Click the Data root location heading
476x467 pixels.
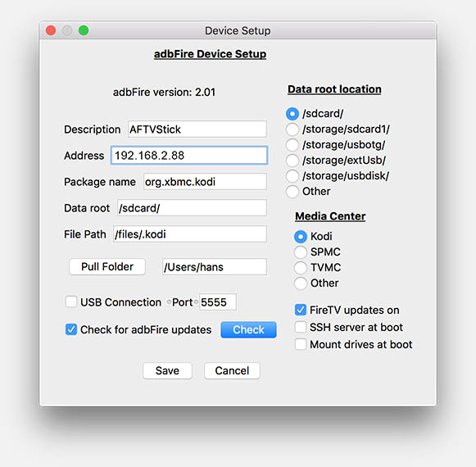334,89
